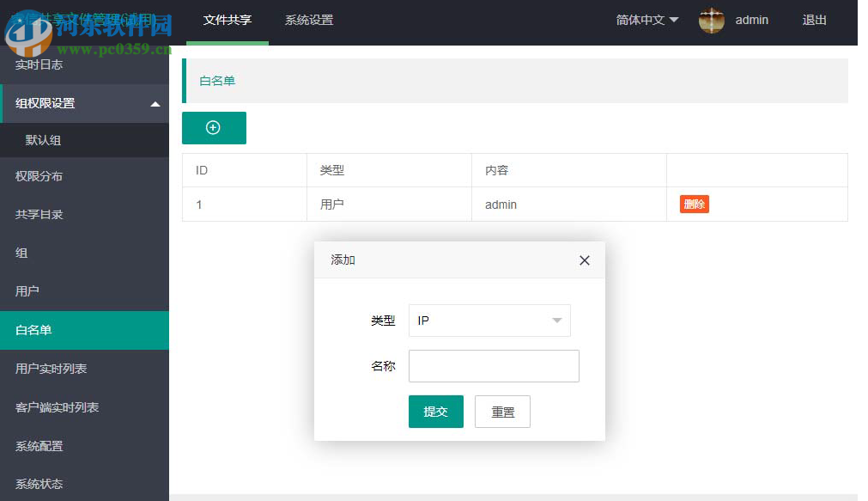Collapse the 组权限设置 section arrow
This screenshot has height=501, width=868.
156,103
